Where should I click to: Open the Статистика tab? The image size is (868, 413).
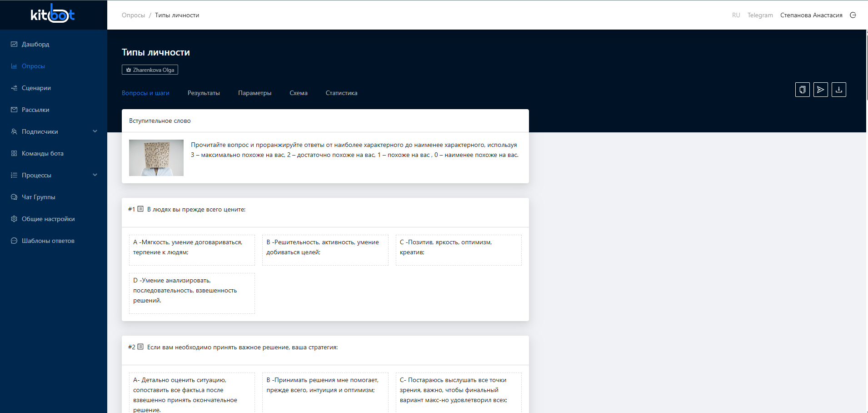(341, 93)
